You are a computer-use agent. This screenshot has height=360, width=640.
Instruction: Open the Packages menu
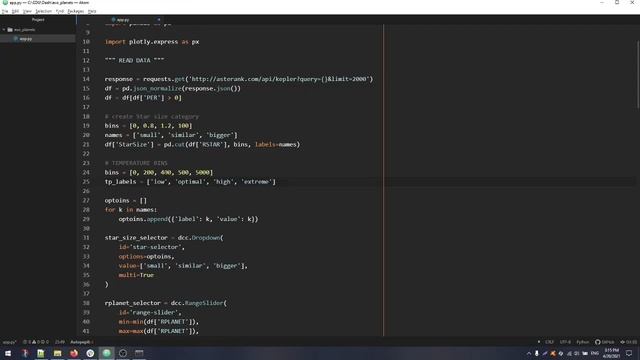(76, 11)
